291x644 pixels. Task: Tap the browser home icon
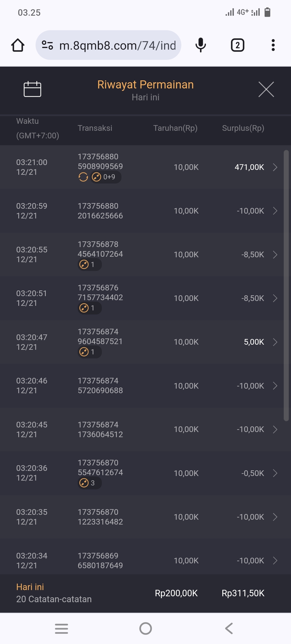[x=18, y=45]
